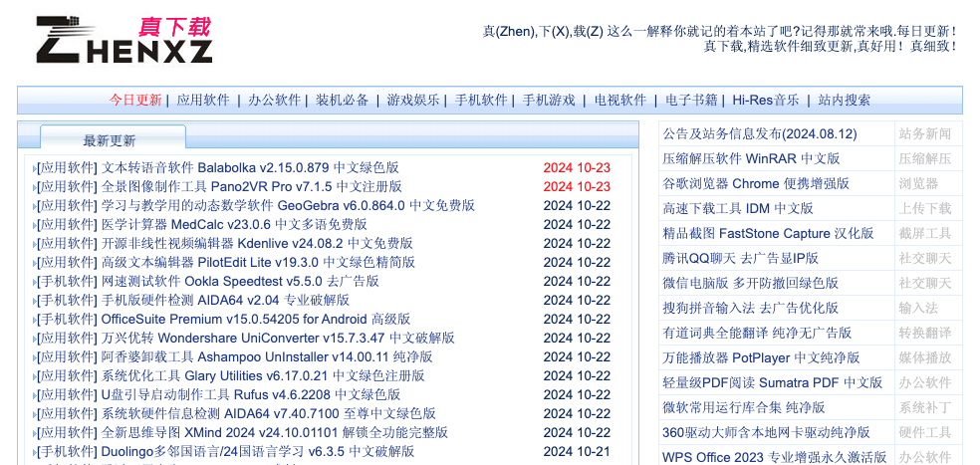Click [手机软件] category tag before Ookla Speedtest

pyautogui.click(x=68, y=281)
